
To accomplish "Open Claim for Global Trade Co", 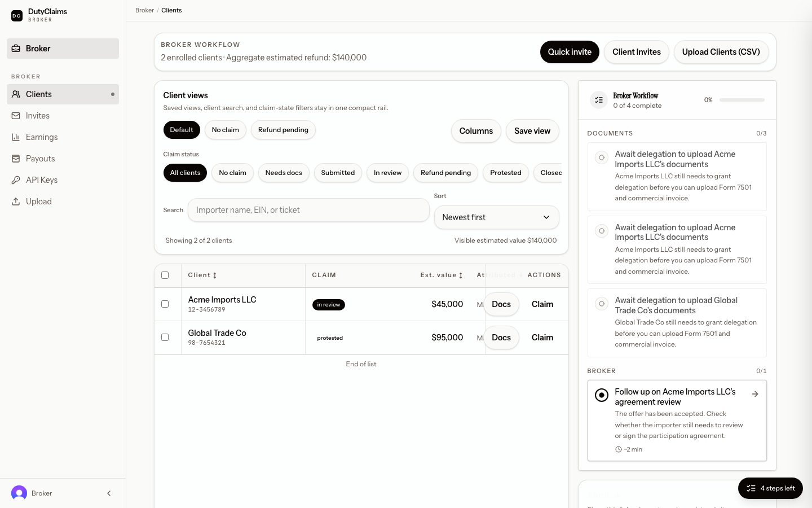I will 542,338.
